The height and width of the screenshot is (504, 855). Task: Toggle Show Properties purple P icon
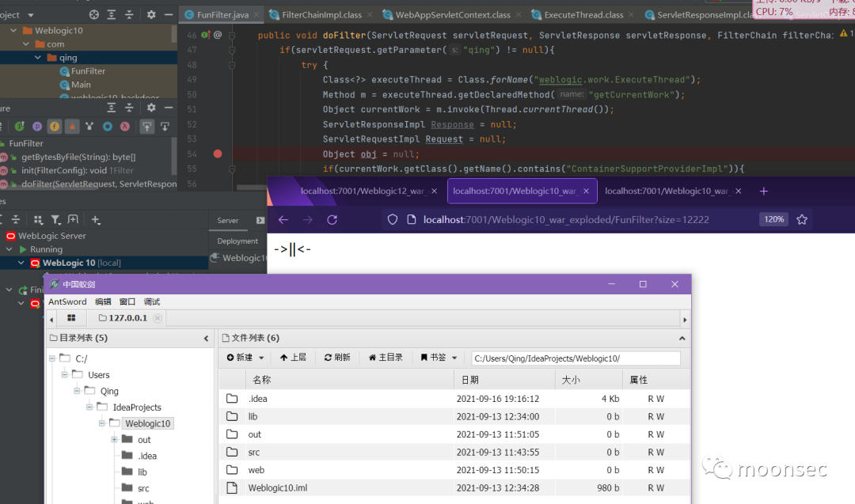click(37, 127)
